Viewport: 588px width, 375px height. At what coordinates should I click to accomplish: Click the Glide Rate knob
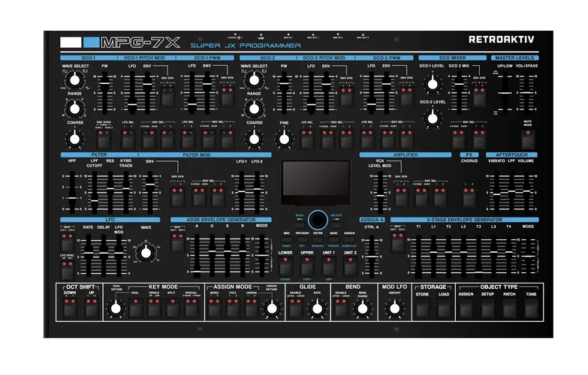tap(317, 308)
